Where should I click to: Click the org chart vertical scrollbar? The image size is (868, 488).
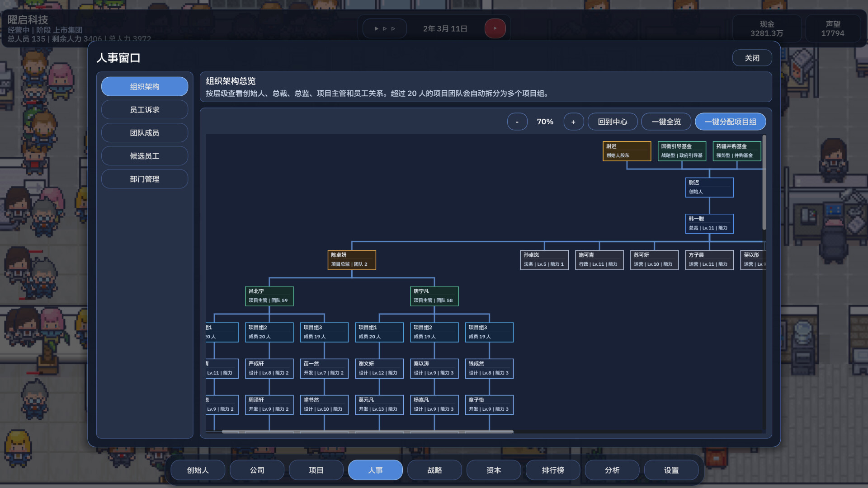pyautogui.click(x=764, y=183)
